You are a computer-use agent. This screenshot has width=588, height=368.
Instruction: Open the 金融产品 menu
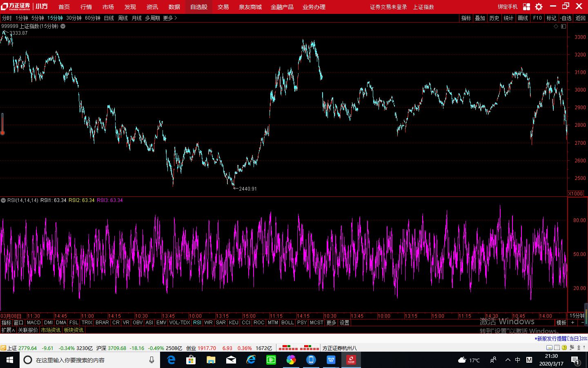point(282,7)
